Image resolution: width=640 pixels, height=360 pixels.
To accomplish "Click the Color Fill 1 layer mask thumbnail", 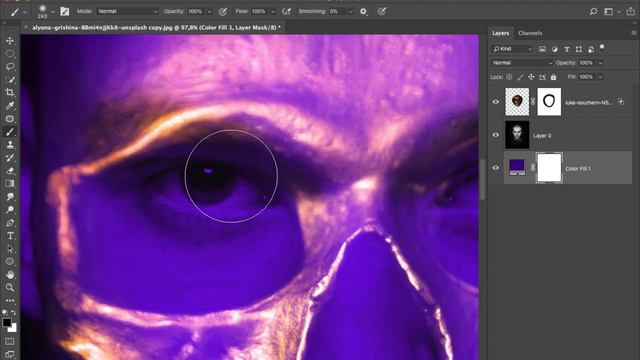I will click(549, 168).
